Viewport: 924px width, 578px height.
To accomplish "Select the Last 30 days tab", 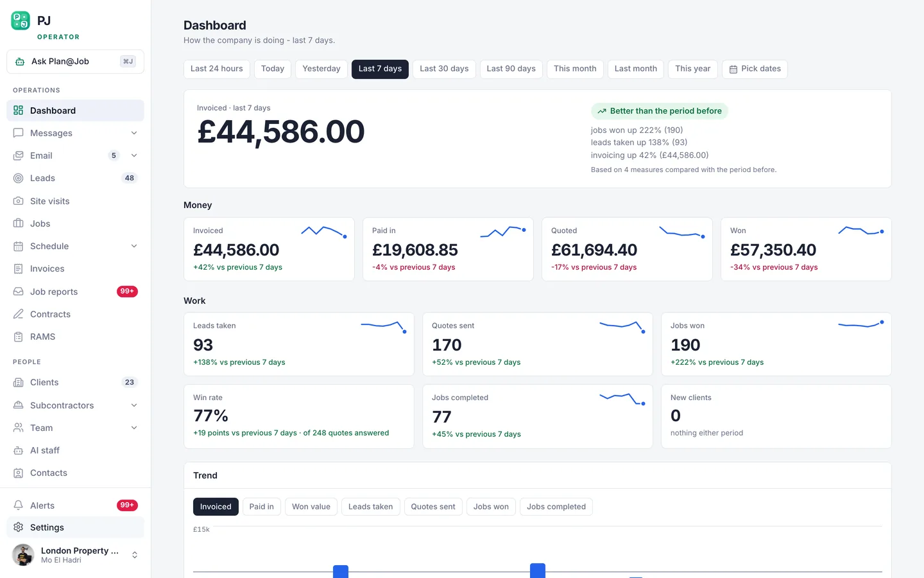I will click(x=444, y=69).
